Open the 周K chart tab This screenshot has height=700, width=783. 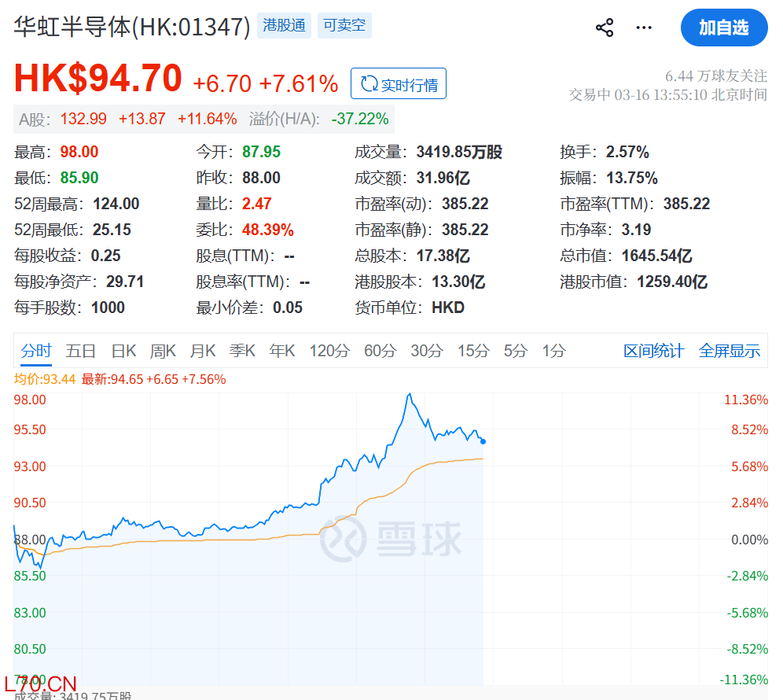[163, 351]
